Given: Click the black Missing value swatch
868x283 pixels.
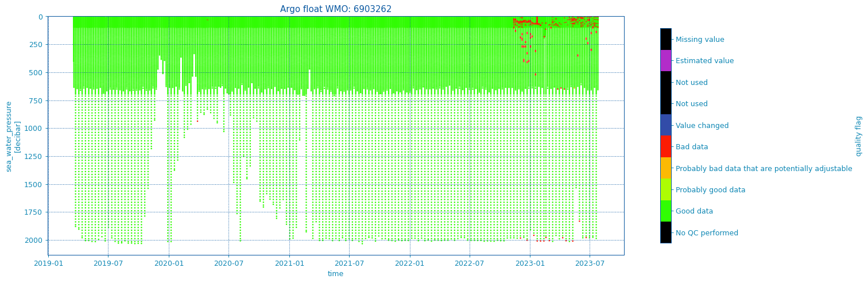Looking at the screenshot, I should [x=665, y=39].
